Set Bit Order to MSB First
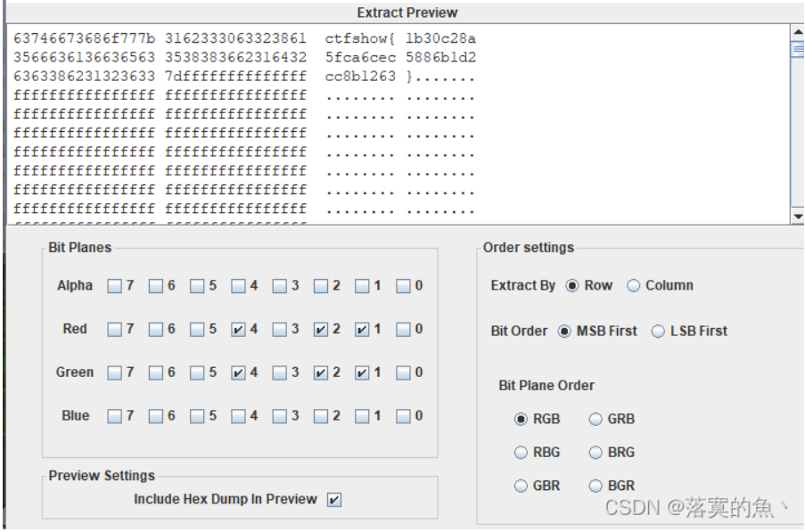Screen dimensions: 805x532 pos(564,331)
